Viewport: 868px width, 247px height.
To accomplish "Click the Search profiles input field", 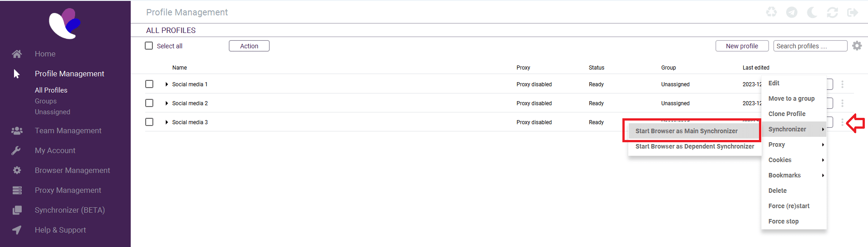I will (x=810, y=46).
